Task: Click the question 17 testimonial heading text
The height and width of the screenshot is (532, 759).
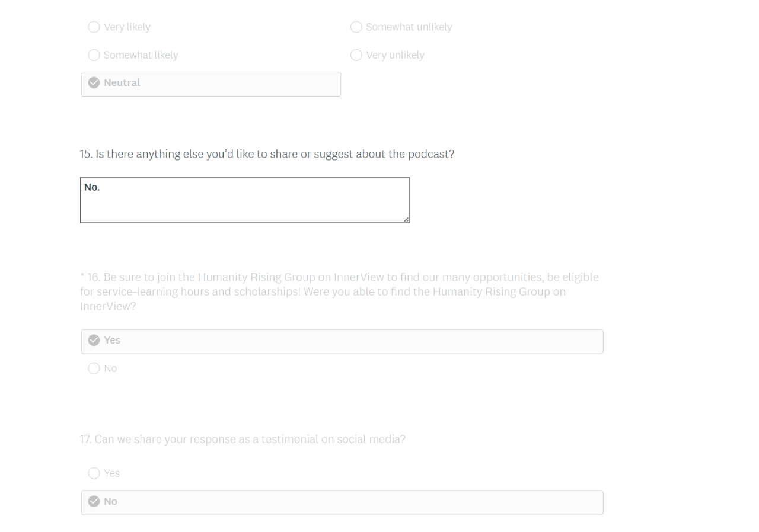Action: point(243,440)
